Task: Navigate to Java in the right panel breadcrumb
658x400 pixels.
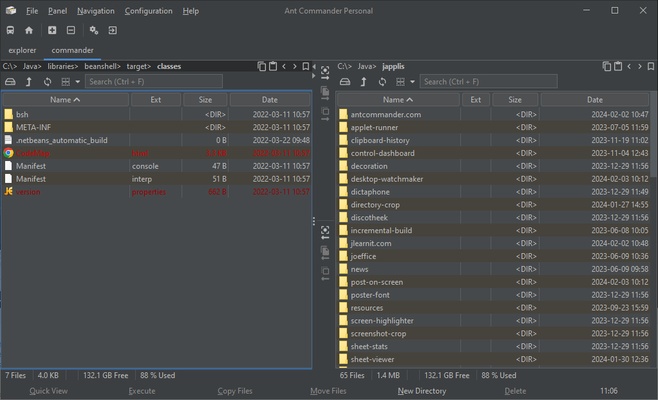Action: pyautogui.click(x=367, y=66)
